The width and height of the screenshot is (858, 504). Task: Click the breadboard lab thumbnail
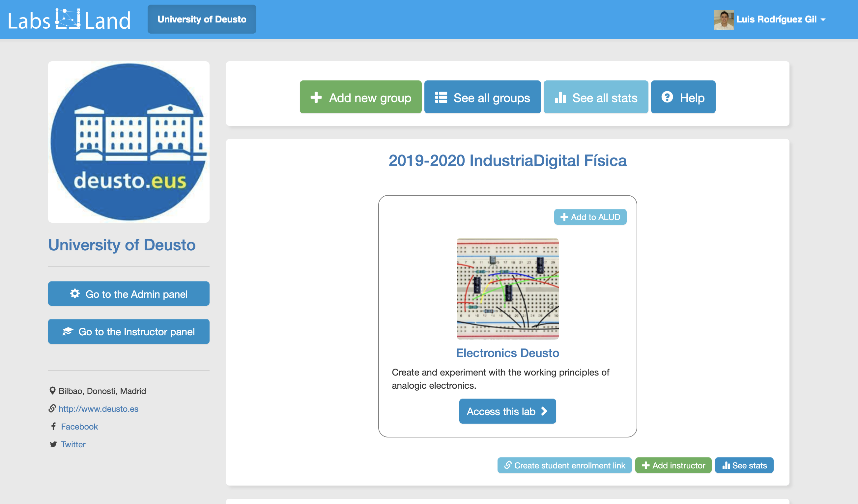[507, 289]
